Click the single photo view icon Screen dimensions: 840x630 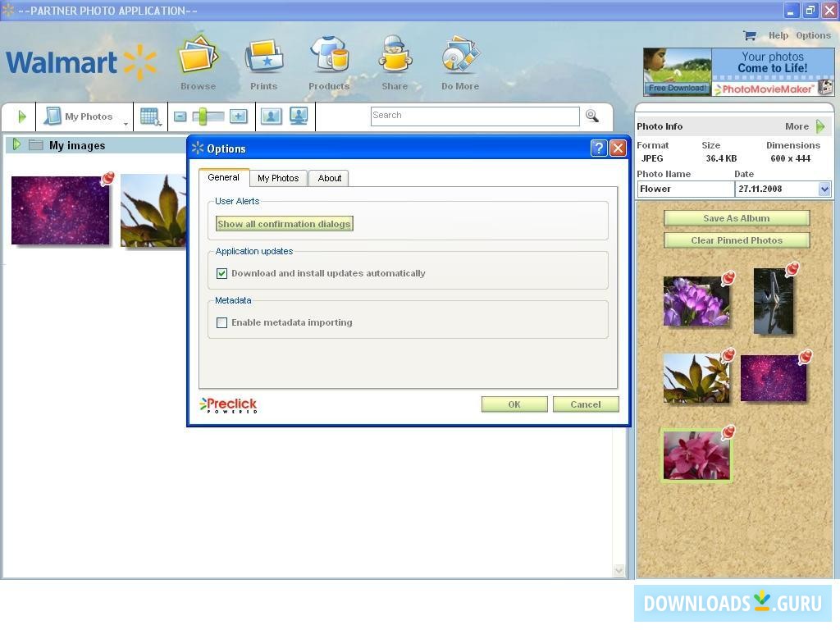(x=272, y=116)
